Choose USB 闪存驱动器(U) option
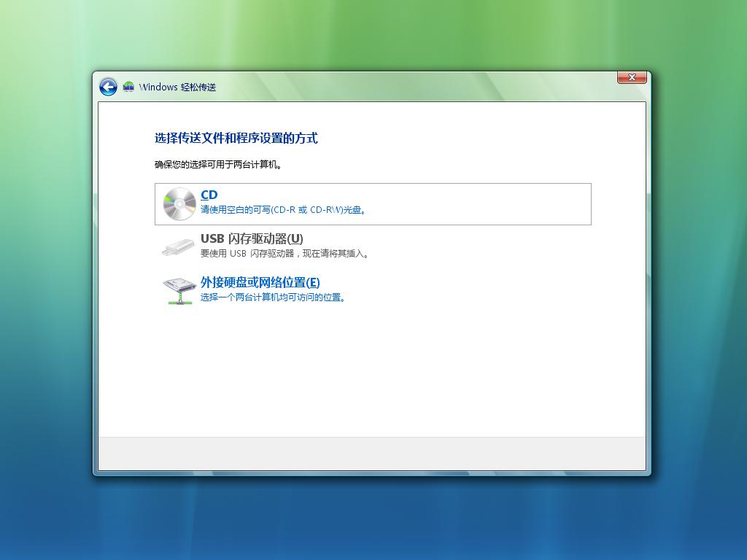Viewport: 747px width, 560px height. 252,238
